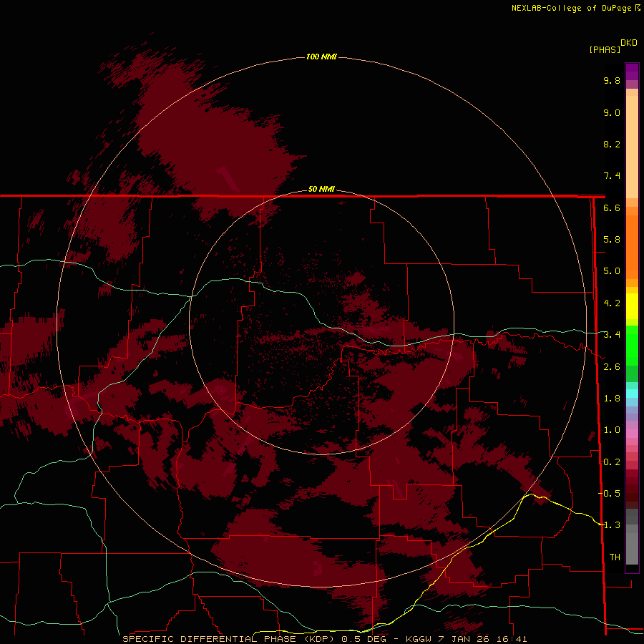Click the 8.2 value on the scale
Screen dimensions: 644x644
[612, 144]
